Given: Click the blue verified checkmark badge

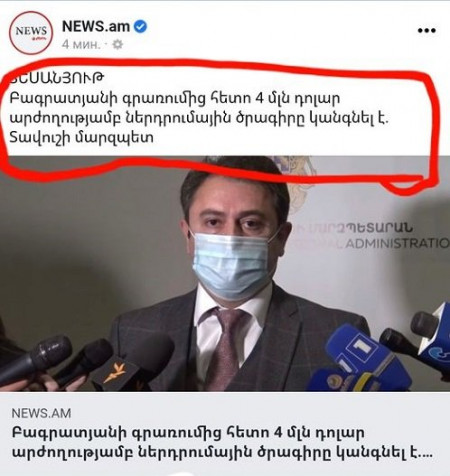Looking at the screenshot, I should (x=140, y=27).
